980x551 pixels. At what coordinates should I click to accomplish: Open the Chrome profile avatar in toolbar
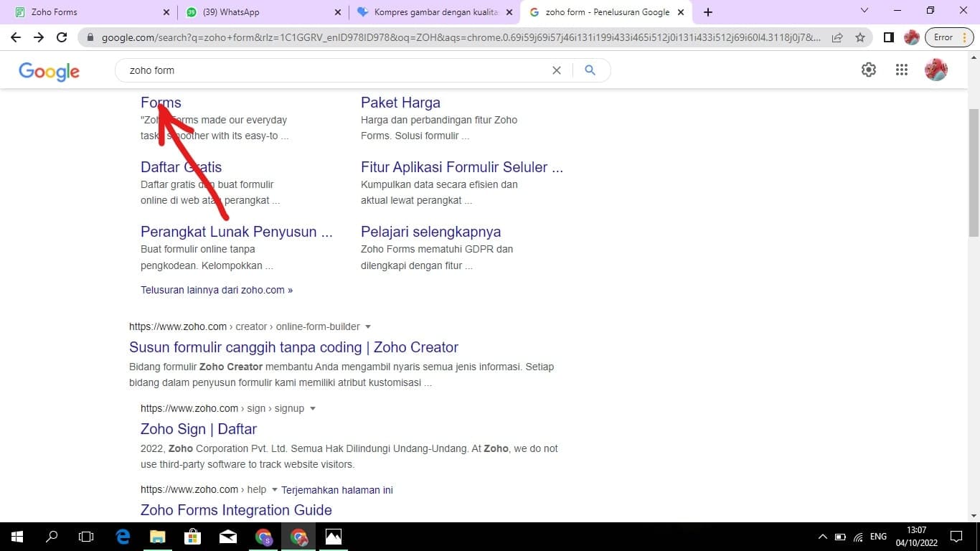tap(912, 37)
